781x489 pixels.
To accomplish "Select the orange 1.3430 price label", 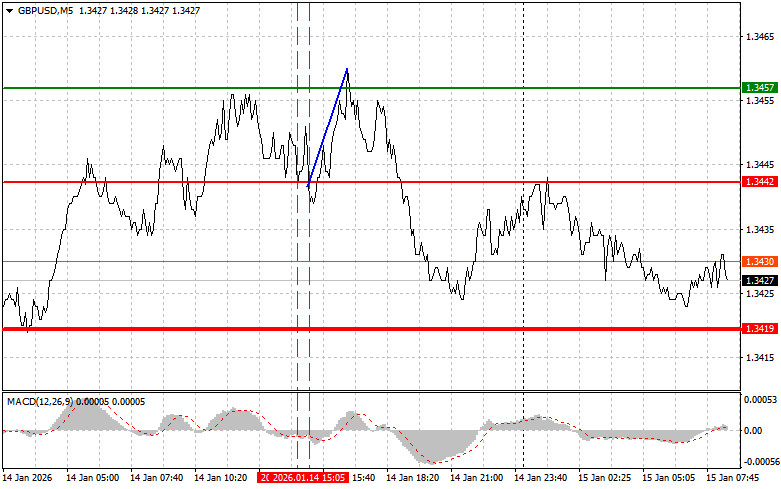I will click(x=760, y=261).
